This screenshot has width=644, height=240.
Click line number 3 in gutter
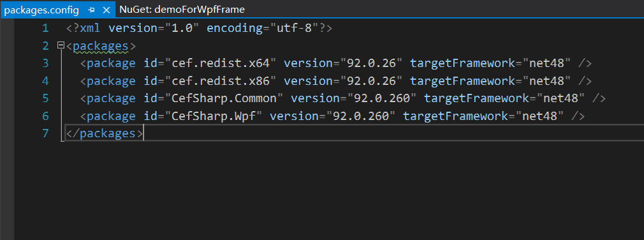[45, 63]
